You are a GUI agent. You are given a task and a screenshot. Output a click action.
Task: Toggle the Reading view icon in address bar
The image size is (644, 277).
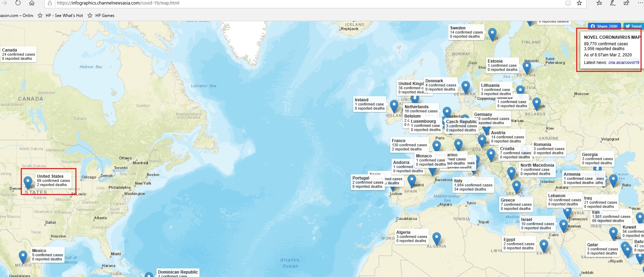click(x=568, y=3)
